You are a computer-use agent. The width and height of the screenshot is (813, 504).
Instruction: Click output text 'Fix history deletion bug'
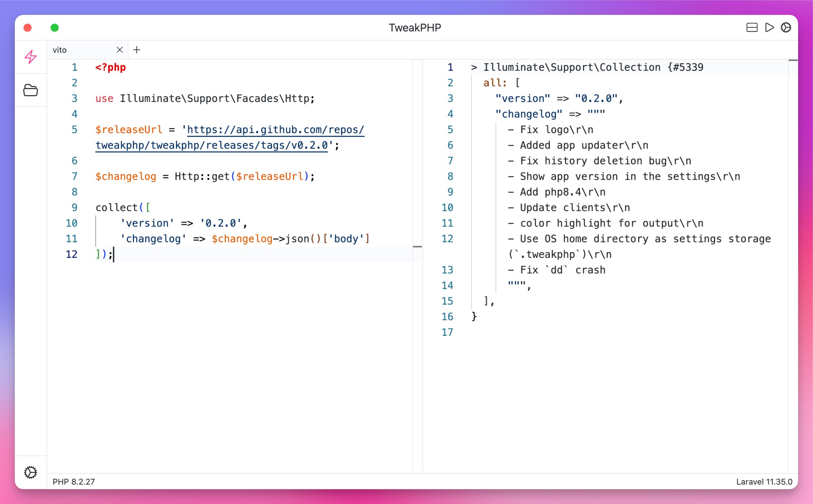point(593,161)
